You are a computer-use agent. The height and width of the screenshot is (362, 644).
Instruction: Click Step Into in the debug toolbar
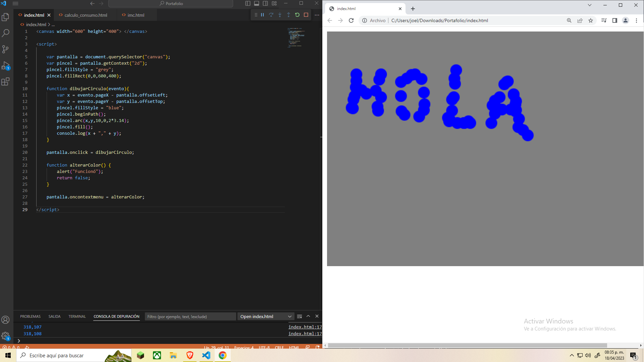coord(280,15)
